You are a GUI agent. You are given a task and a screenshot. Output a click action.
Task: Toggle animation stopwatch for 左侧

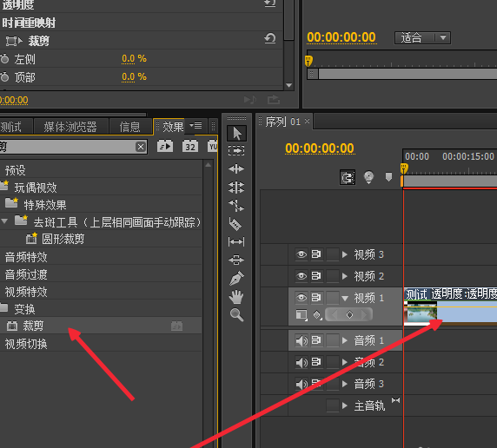click(x=4, y=59)
